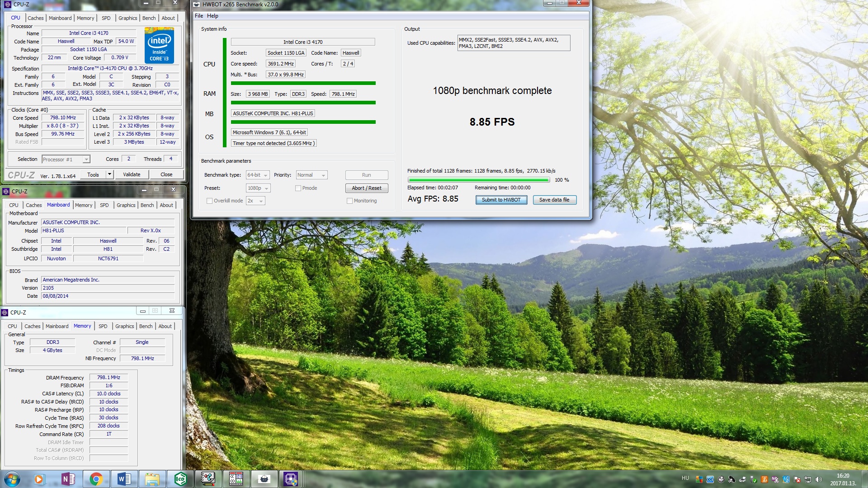Click the taskbar clock showing 16:20
Viewport: 868px width, 488px height.
(843, 479)
